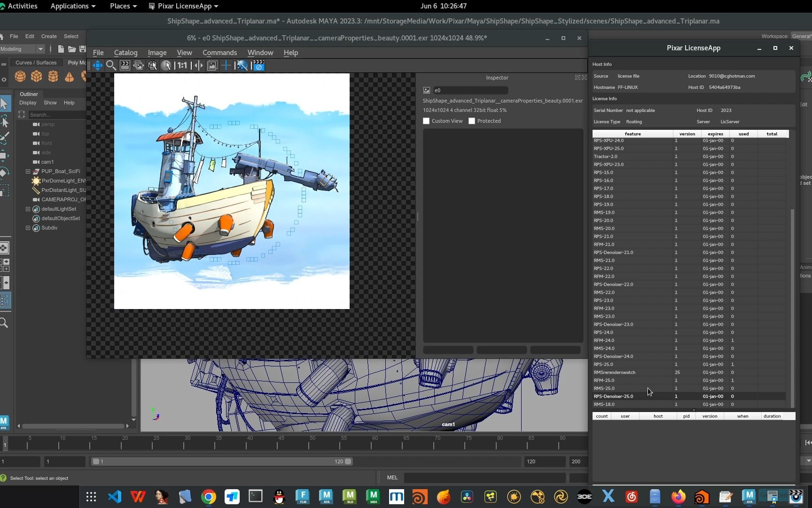Select the polygon cube primitive on the shelf
Viewport: 812px width, 508px height.
(x=36, y=76)
